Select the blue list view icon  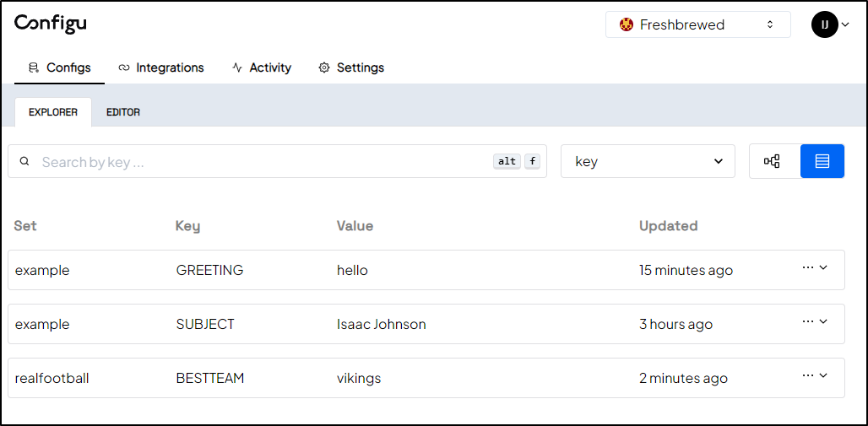tap(822, 162)
